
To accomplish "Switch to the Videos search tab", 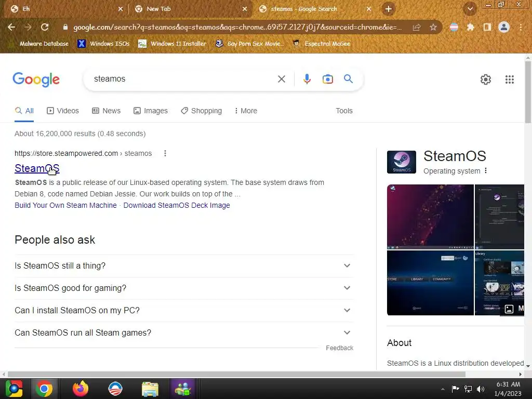I will click(x=63, y=111).
